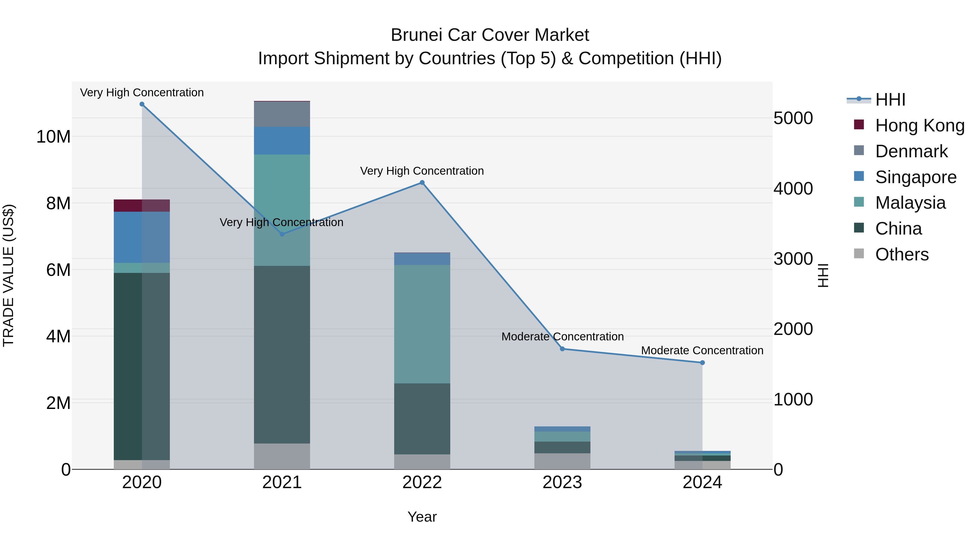
Task: Click the HHI data point for 2024
Action: click(702, 363)
